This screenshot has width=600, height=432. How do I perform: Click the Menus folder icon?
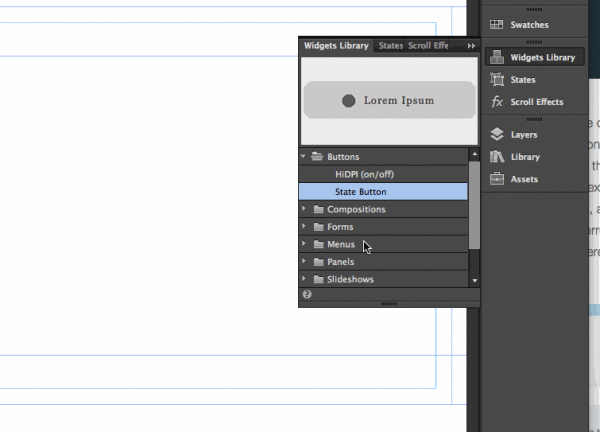coord(318,245)
